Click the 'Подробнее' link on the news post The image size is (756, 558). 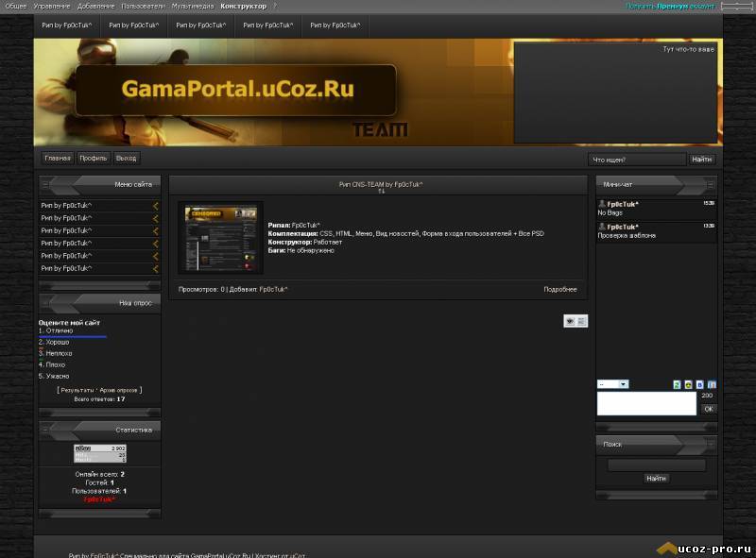[560, 290]
